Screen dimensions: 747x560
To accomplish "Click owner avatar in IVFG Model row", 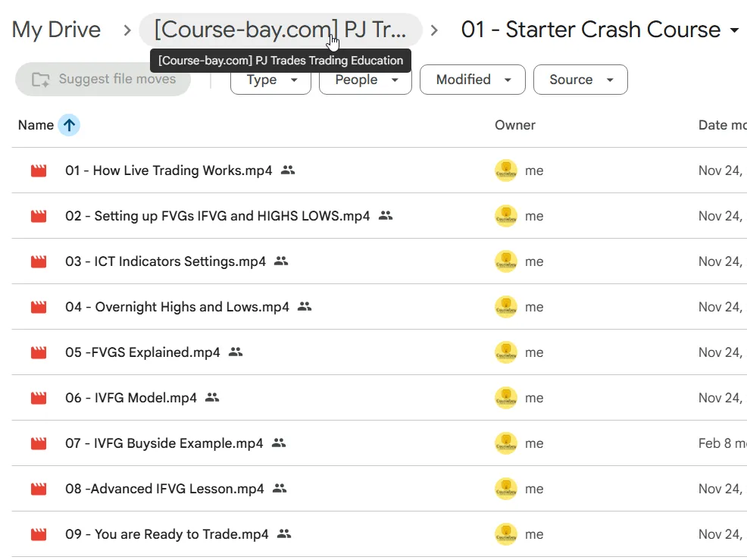I will 506,398.
